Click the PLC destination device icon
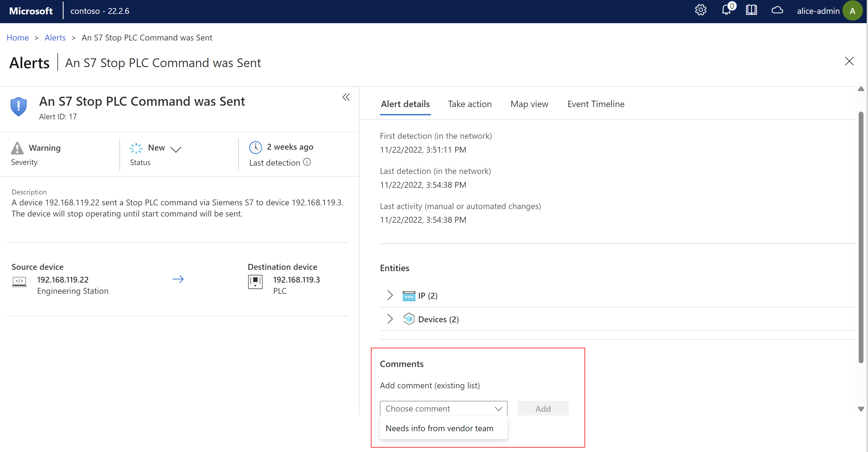Image resolution: width=868 pixels, height=452 pixels. [255, 282]
